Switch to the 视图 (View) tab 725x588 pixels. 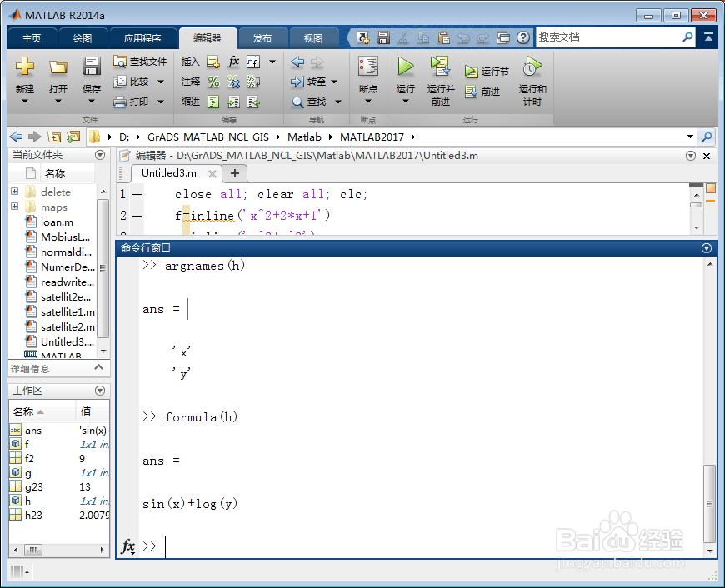pos(313,38)
